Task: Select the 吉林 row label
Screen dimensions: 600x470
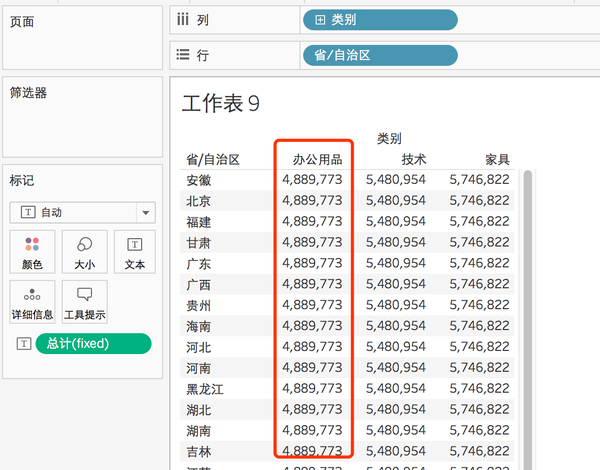Action: [x=199, y=452]
